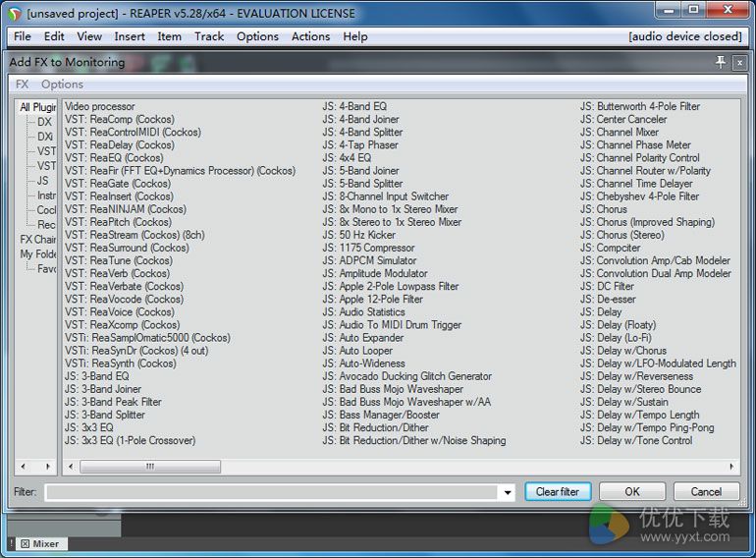This screenshot has width=756, height=558.
Task: Select JS: Center Canceler
Action: click(x=623, y=119)
